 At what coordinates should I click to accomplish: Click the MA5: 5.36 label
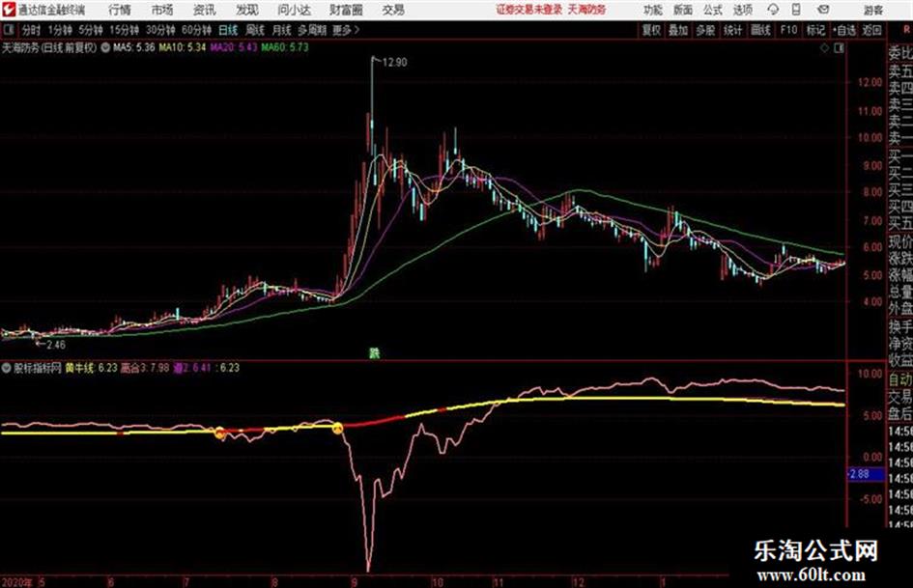[x=134, y=47]
